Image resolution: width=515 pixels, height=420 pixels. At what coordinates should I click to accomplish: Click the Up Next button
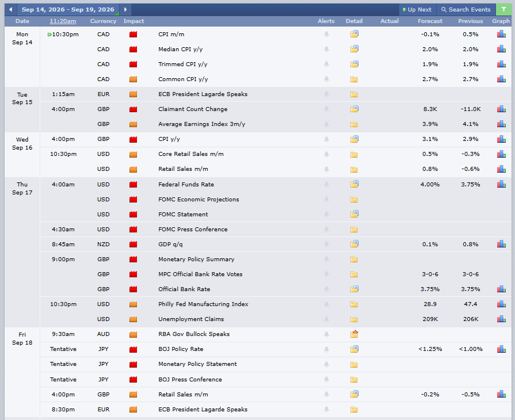[417, 10]
